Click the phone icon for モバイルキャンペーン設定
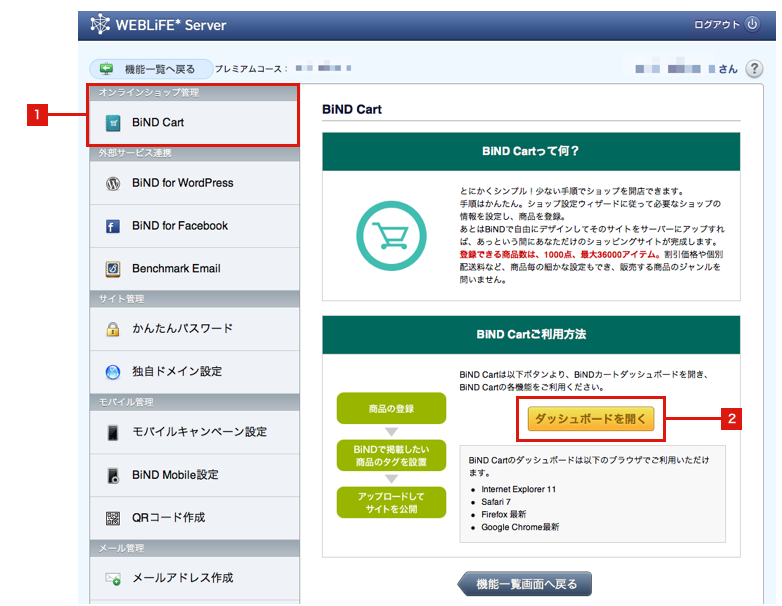This screenshot has width=782, height=606. click(x=113, y=432)
